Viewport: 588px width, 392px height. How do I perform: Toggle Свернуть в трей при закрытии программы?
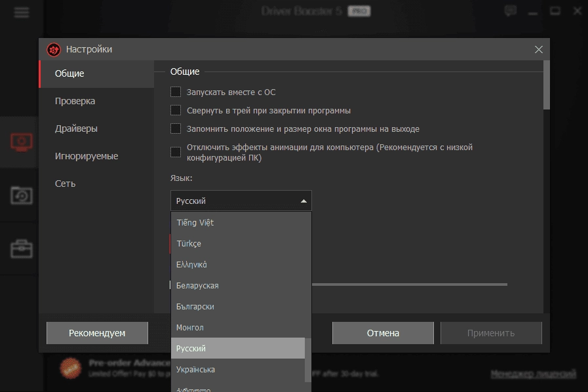(176, 110)
